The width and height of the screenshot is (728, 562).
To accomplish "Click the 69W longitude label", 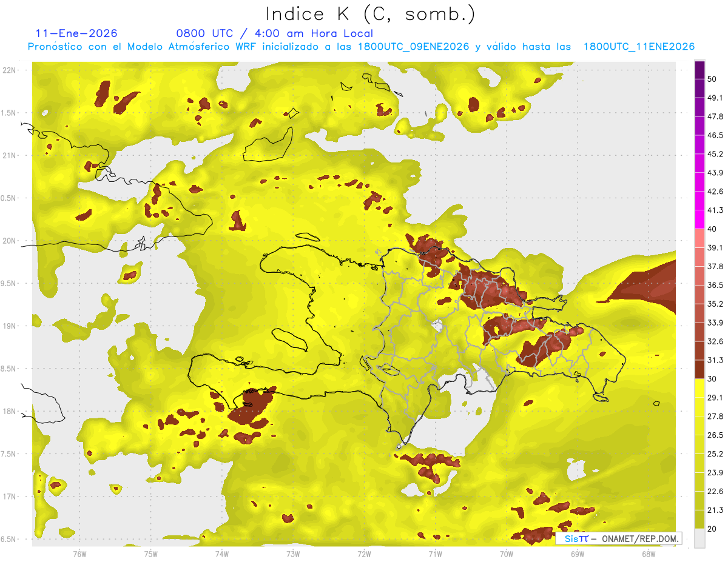I will 578,554.
